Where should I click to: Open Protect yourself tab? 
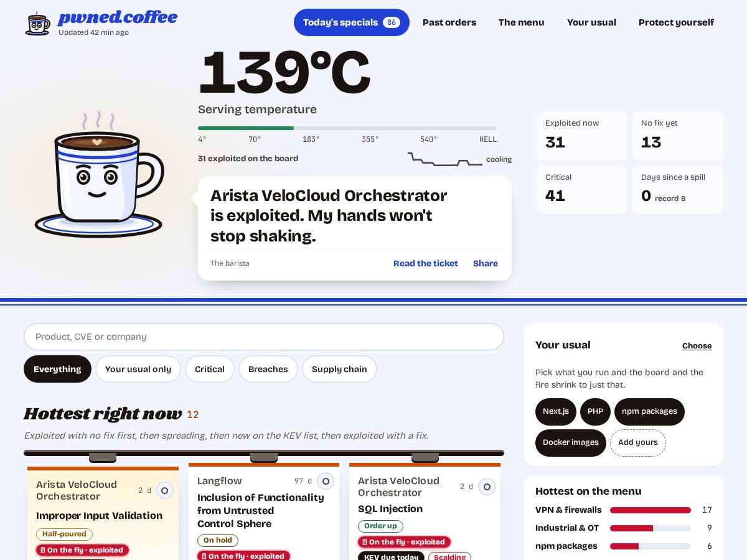[676, 22]
